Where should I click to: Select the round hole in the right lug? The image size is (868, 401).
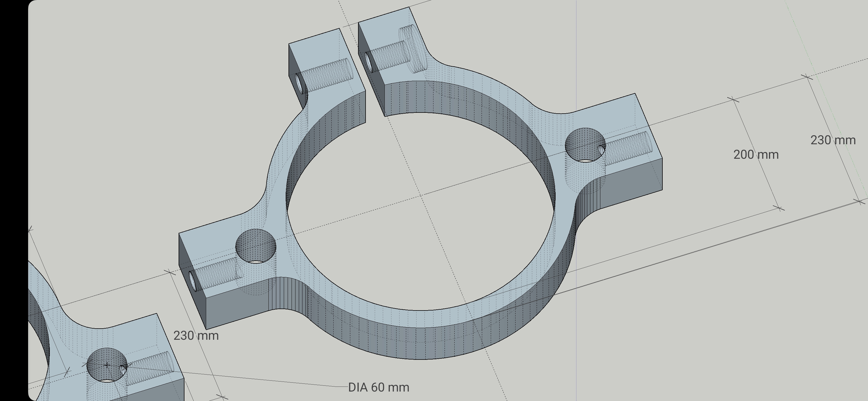click(585, 145)
